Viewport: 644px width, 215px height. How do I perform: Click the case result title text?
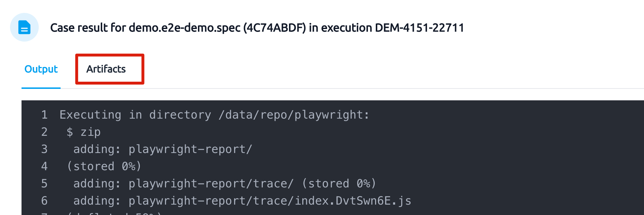coord(257,28)
